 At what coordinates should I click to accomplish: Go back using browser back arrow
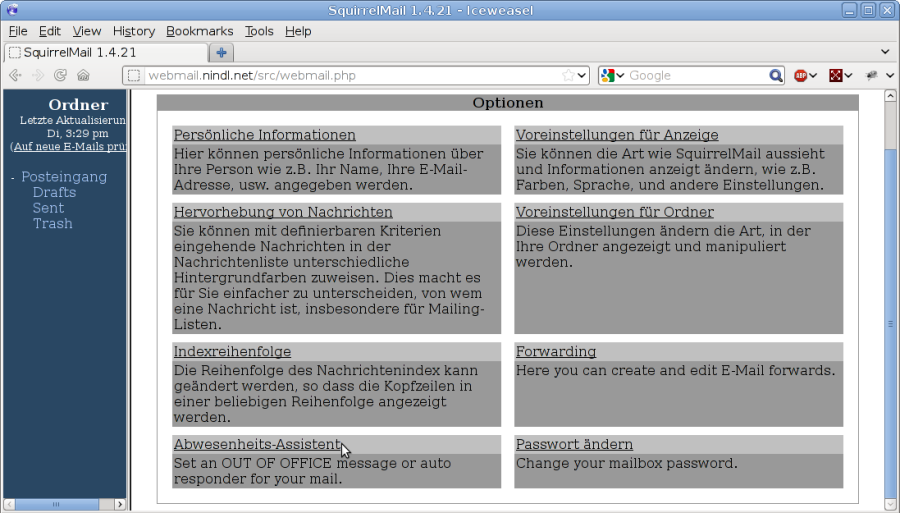(15, 75)
